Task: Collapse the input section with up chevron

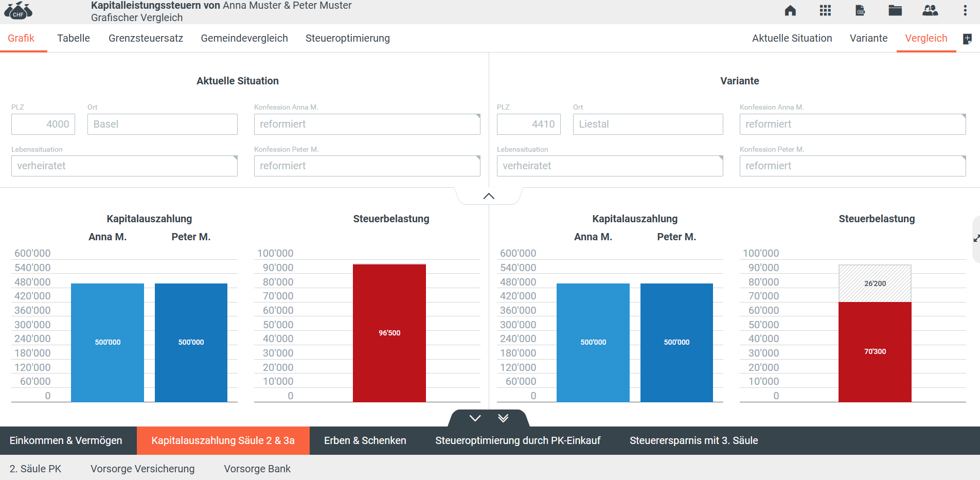Action: pyautogui.click(x=489, y=196)
